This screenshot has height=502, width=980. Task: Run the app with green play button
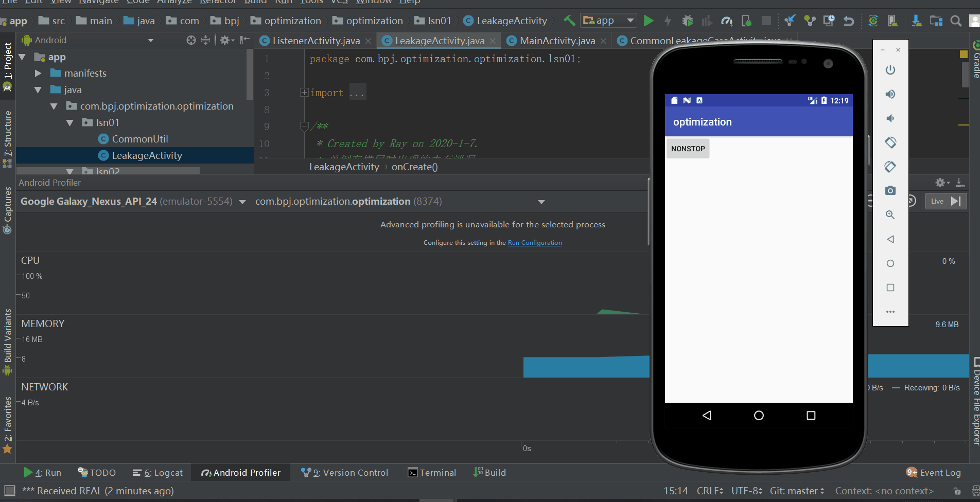tap(649, 21)
